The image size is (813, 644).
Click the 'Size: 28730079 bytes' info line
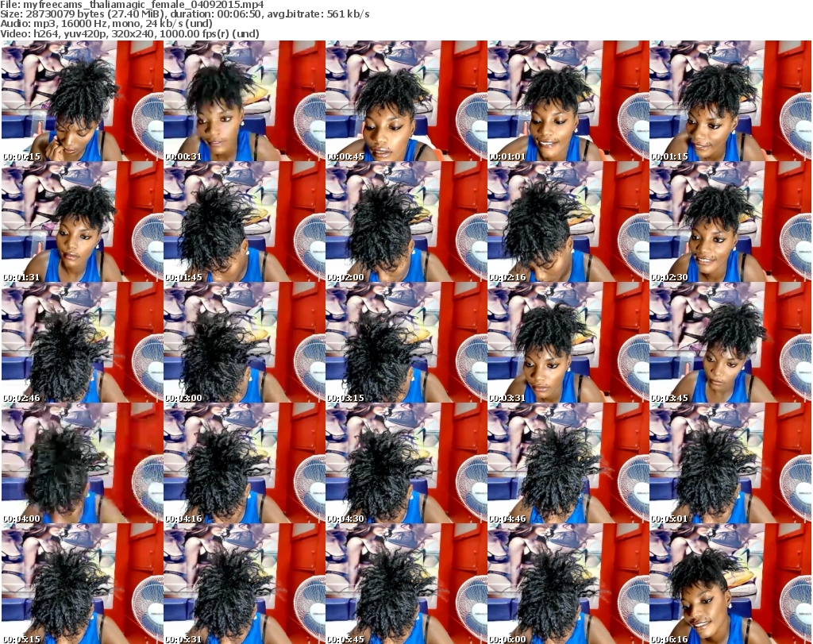coord(184,14)
